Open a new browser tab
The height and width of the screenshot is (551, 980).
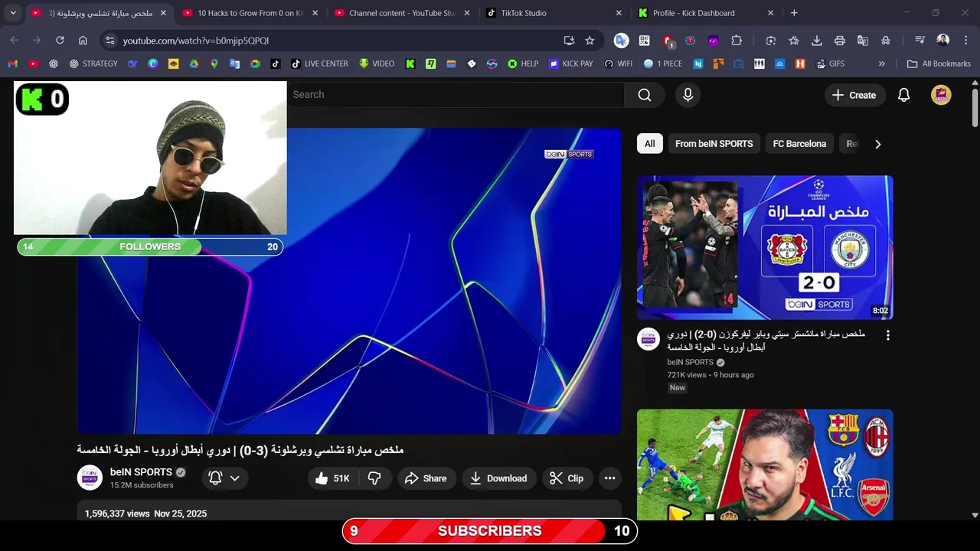tap(794, 13)
